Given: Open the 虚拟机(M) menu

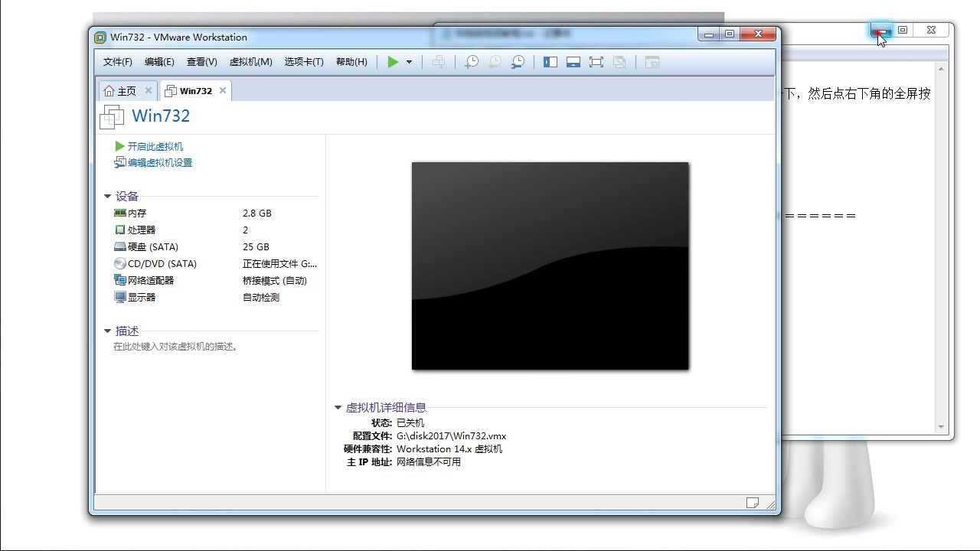Looking at the screenshot, I should (x=251, y=62).
